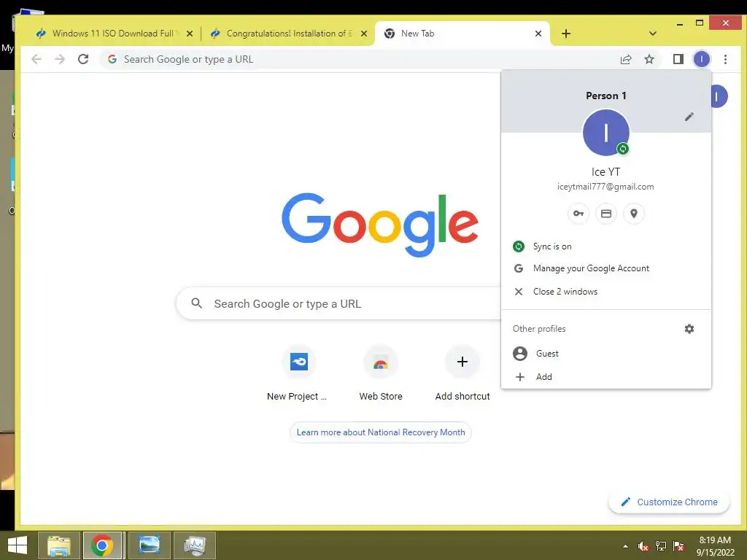
Task: Open a new tab with plus button
Action: 565,34
